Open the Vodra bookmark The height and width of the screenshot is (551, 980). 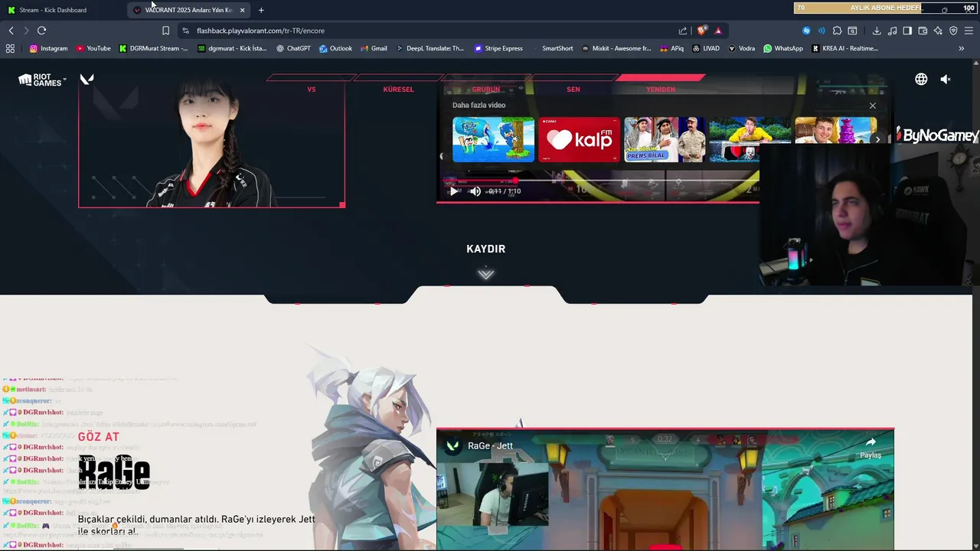pyautogui.click(x=741, y=48)
